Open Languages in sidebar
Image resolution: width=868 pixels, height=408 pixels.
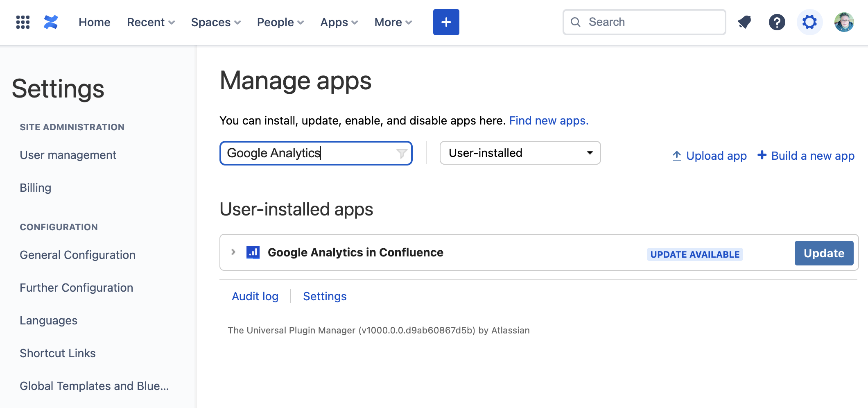(48, 320)
